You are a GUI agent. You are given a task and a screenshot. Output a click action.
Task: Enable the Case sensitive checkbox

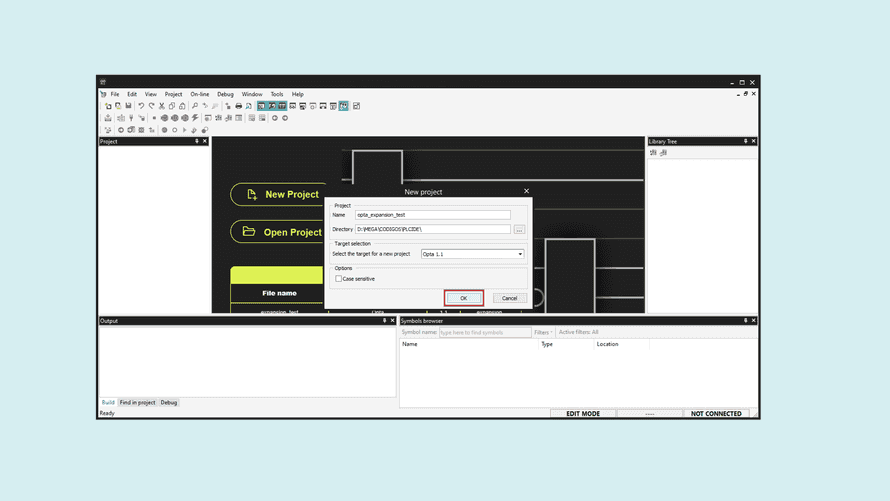pos(339,279)
